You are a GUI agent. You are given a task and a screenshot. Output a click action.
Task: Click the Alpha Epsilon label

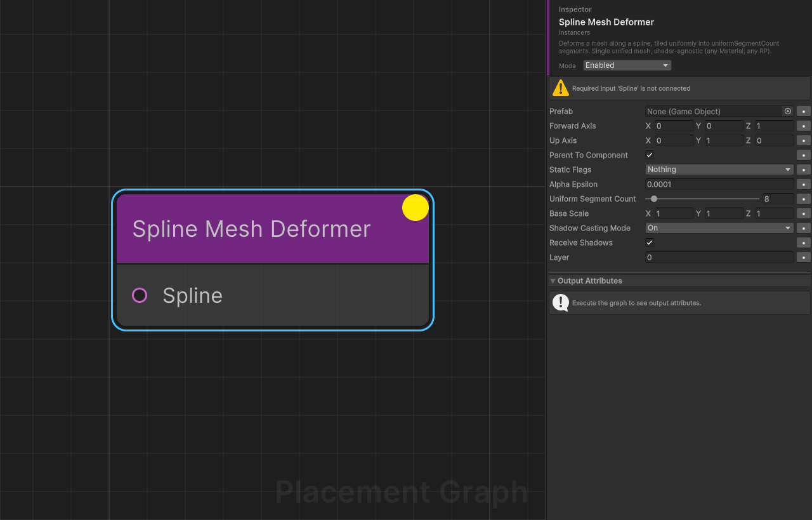pos(573,184)
